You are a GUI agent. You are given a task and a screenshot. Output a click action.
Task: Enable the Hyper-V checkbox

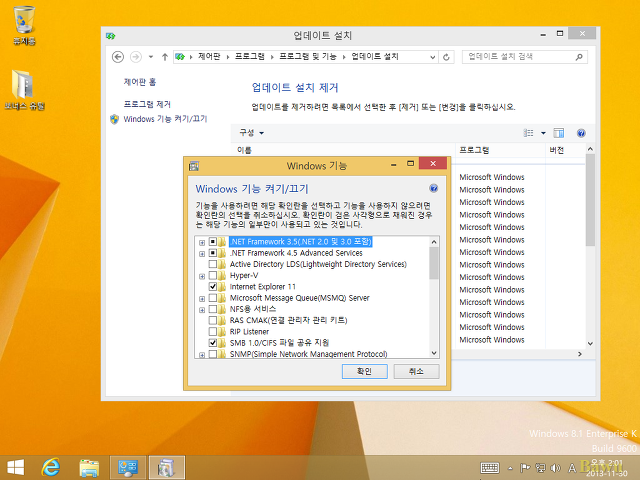point(213,276)
